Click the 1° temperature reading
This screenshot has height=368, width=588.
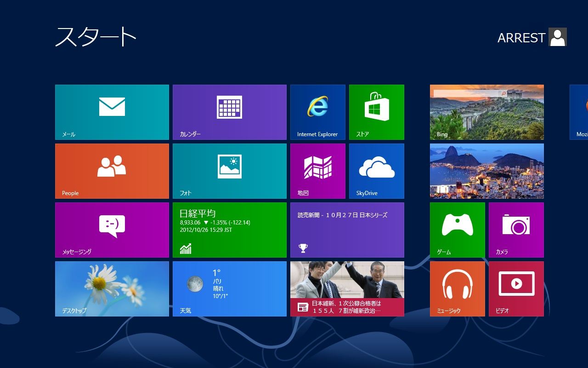click(216, 273)
